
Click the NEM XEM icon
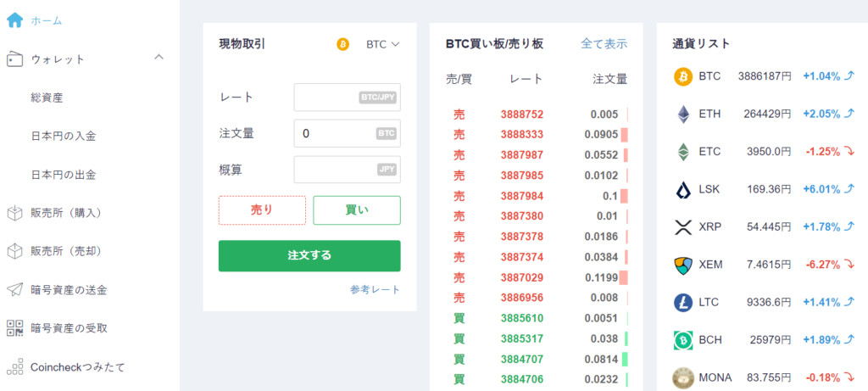pyautogui.click(x=683, y=265)
